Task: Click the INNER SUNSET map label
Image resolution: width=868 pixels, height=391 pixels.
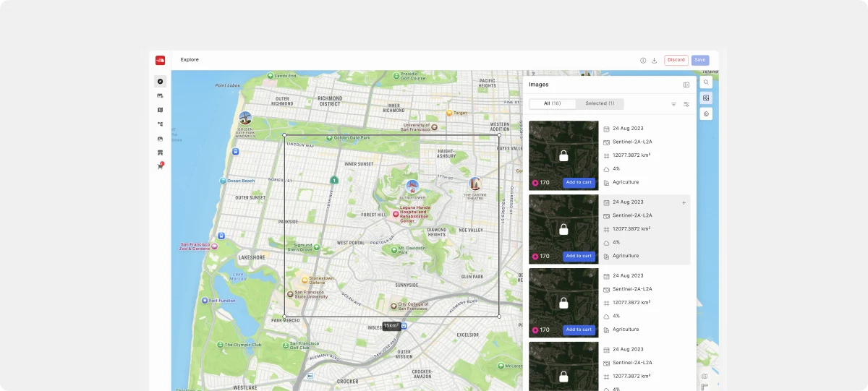Action: (358, 164)
